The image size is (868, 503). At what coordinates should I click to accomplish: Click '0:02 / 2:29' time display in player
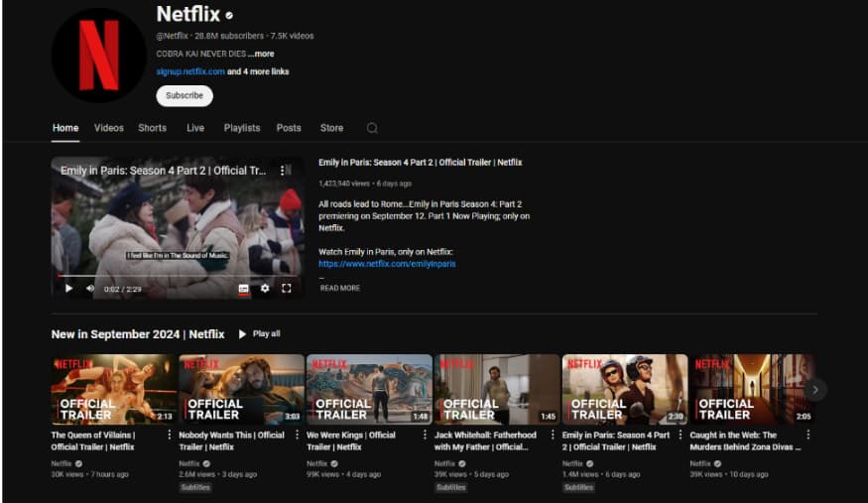(122, 289)
